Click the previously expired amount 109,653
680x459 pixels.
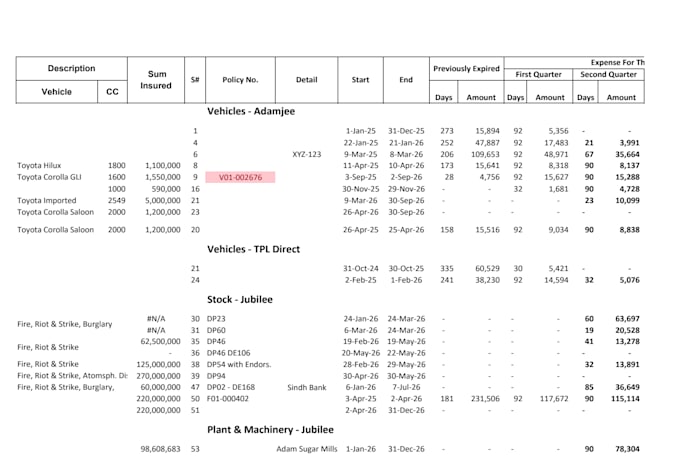[485, 154]
